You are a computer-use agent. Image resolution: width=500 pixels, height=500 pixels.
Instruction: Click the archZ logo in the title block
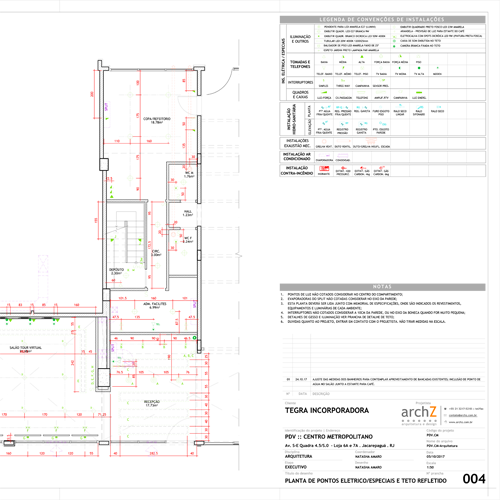419,413
